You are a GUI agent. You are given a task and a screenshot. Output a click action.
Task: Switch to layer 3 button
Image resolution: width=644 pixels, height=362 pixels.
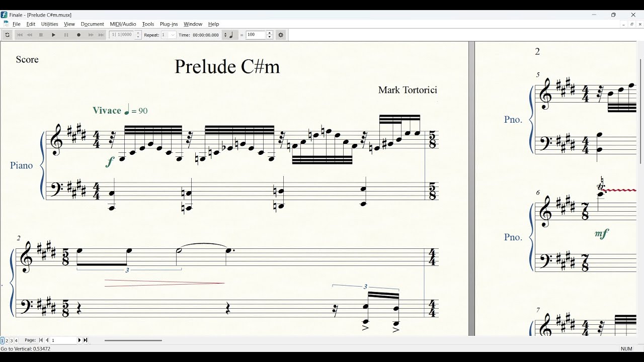pyautogui.click(x=12, y=340)
